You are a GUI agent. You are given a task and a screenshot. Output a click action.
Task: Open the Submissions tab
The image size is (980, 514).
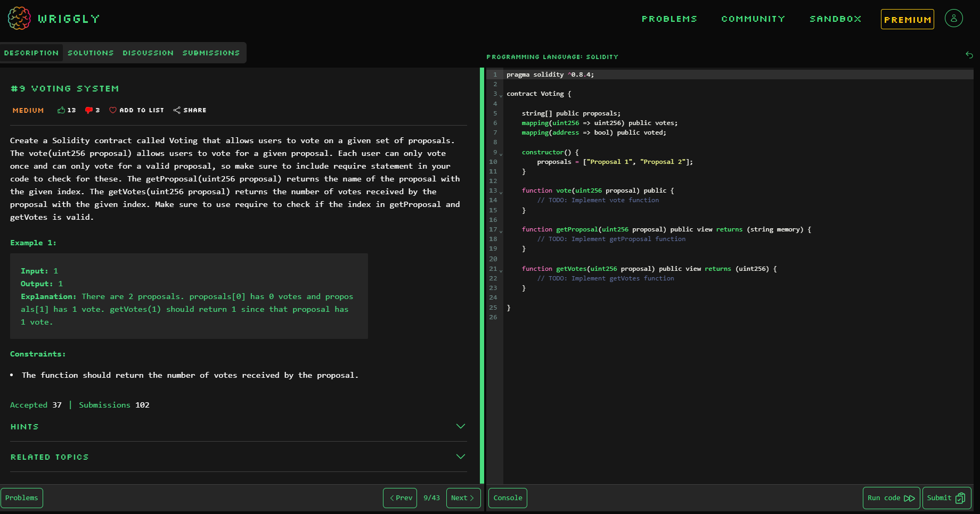coord(211,53)
